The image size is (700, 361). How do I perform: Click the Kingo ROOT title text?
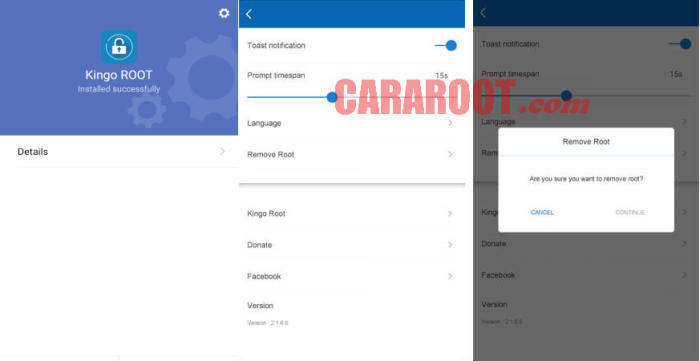[119, 75]
